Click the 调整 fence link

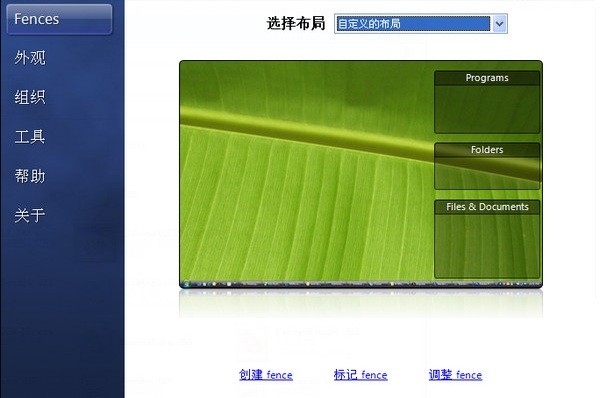pos(455,375)
